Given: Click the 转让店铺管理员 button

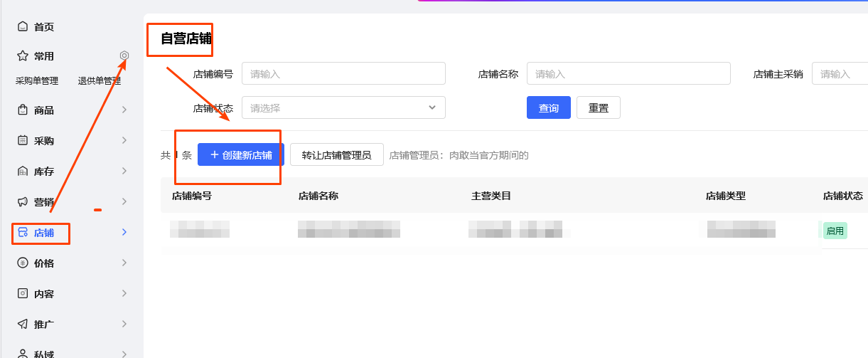Looking at the screenshot, I should pos(336,154).
